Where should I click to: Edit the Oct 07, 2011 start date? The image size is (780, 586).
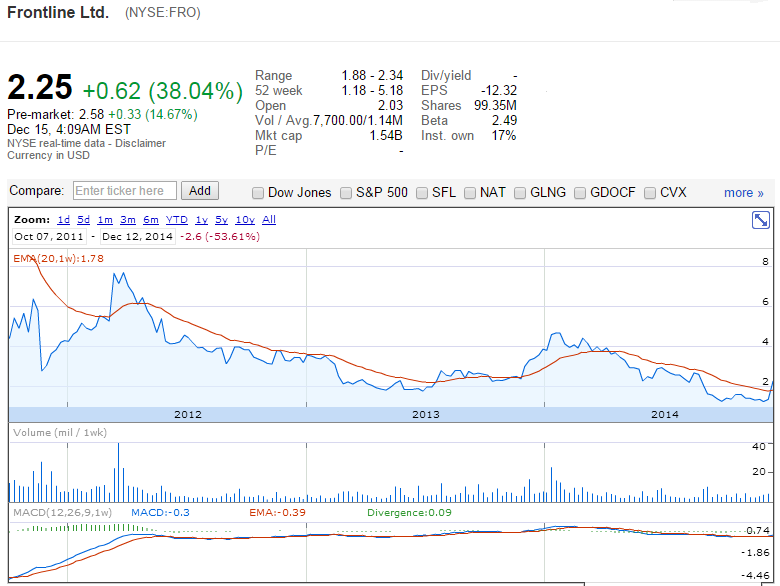(x=49, y=237)
